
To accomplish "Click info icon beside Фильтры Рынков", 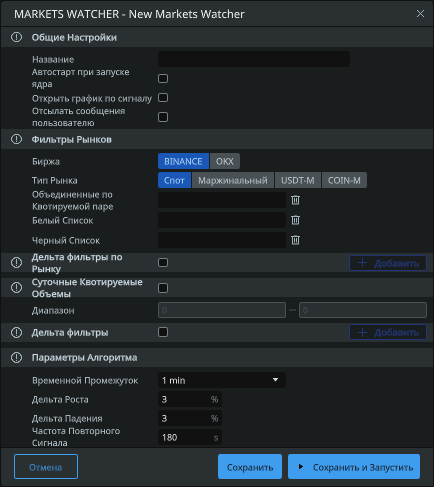I will [16, 139].
